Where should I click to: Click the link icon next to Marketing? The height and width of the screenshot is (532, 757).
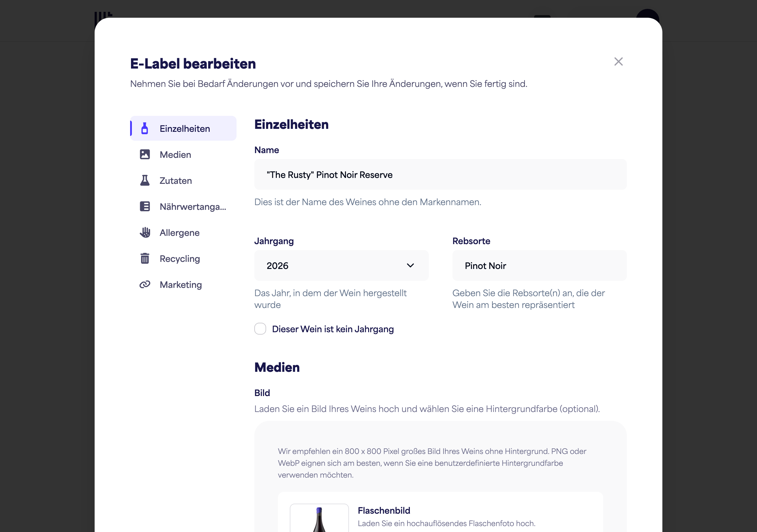point(145,285)
